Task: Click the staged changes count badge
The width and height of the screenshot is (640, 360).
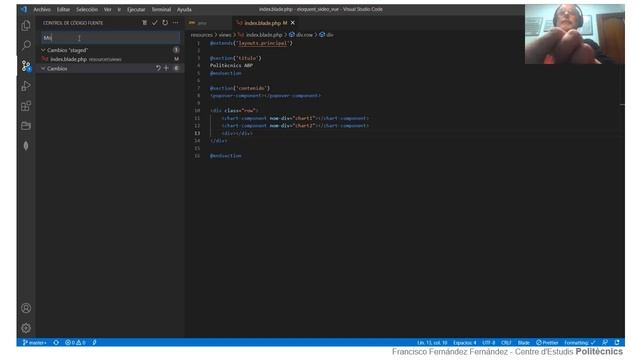Action: (176, 50)
